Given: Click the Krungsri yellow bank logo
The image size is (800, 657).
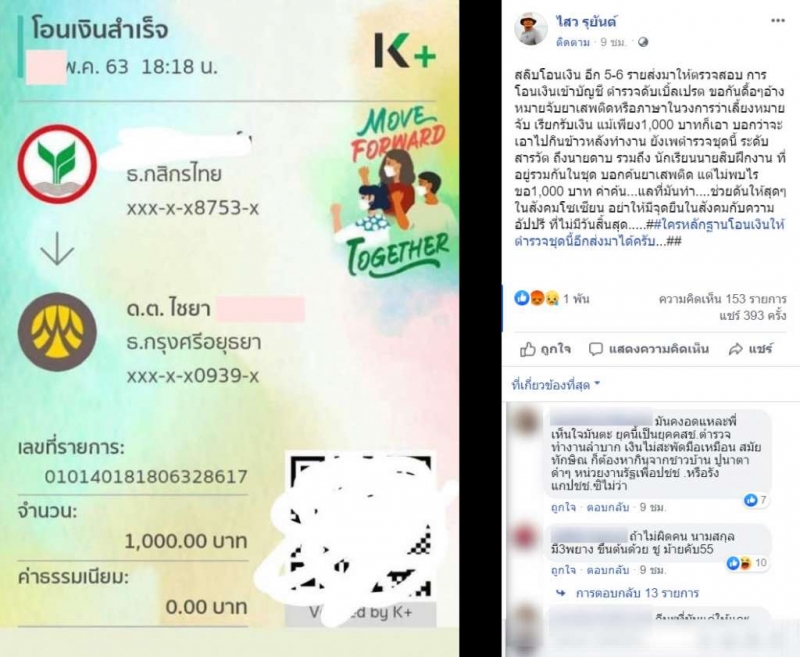Looking at the screenshot, I should click(57, 332).
